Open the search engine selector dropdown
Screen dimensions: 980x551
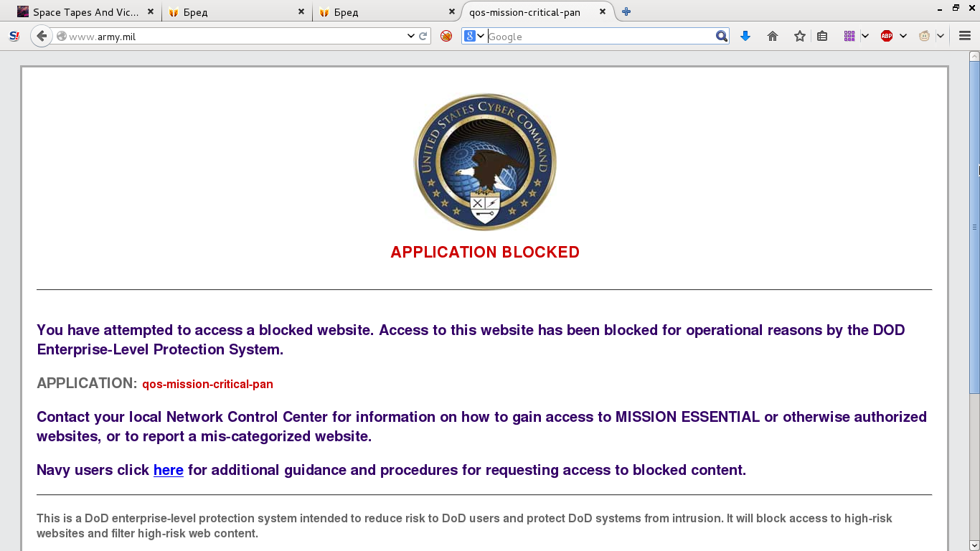[x=475, y=36]
